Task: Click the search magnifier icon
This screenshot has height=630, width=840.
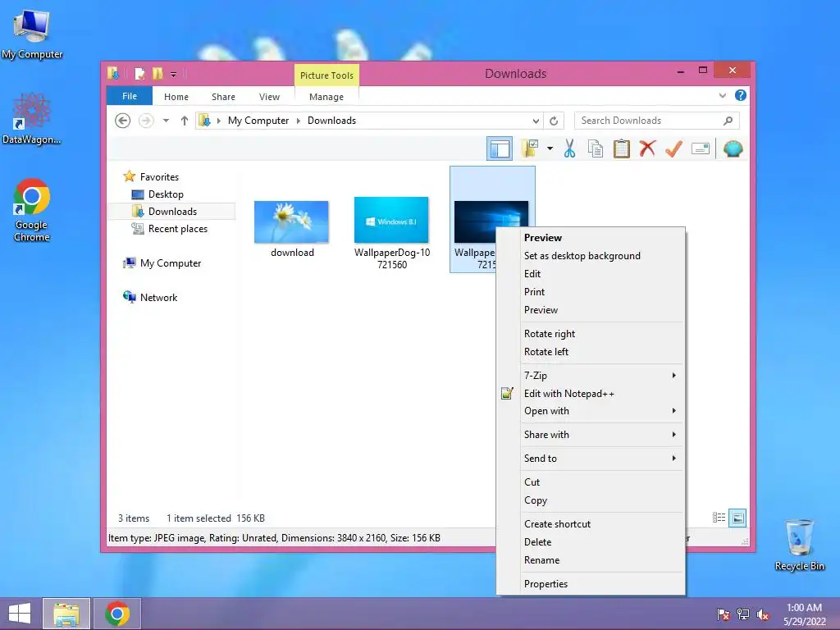Action: (x=728, y=121)
